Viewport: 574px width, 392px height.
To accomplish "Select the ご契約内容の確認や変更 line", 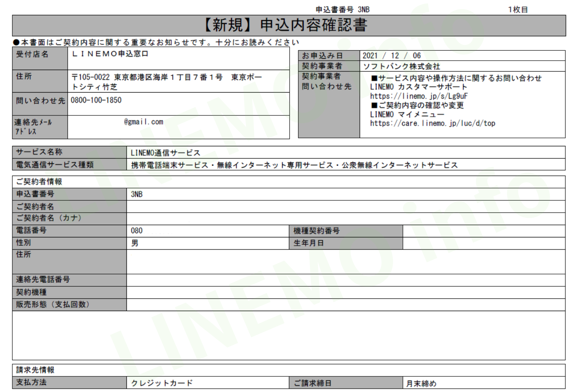I will point(417,105).
